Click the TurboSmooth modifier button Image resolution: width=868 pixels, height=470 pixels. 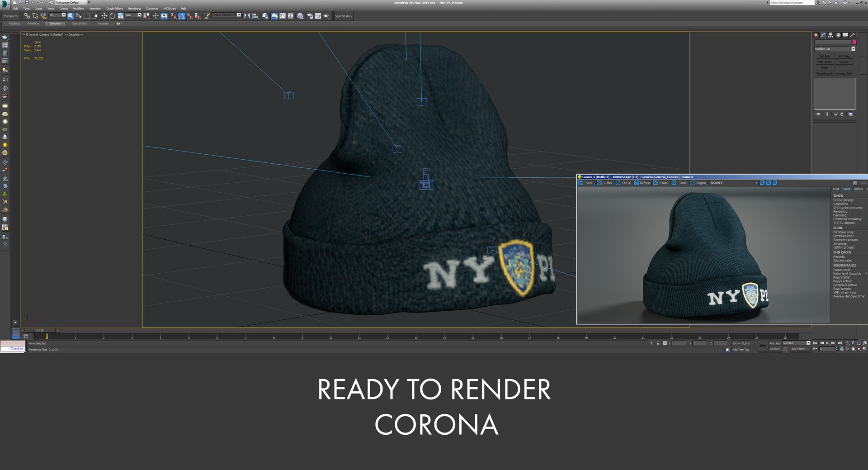tap(825, 73)
